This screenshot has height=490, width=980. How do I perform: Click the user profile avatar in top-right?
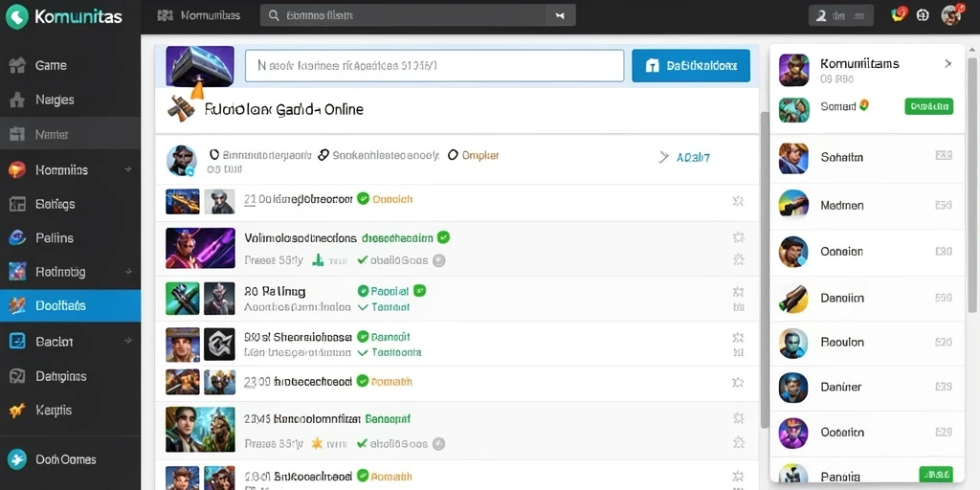[x=950, y=15]
